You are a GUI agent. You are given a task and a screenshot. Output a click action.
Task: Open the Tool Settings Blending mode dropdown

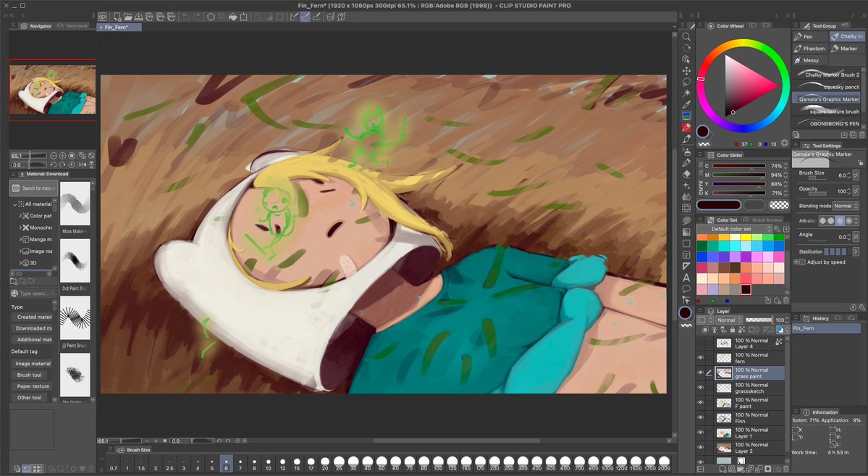pos(846,206)
